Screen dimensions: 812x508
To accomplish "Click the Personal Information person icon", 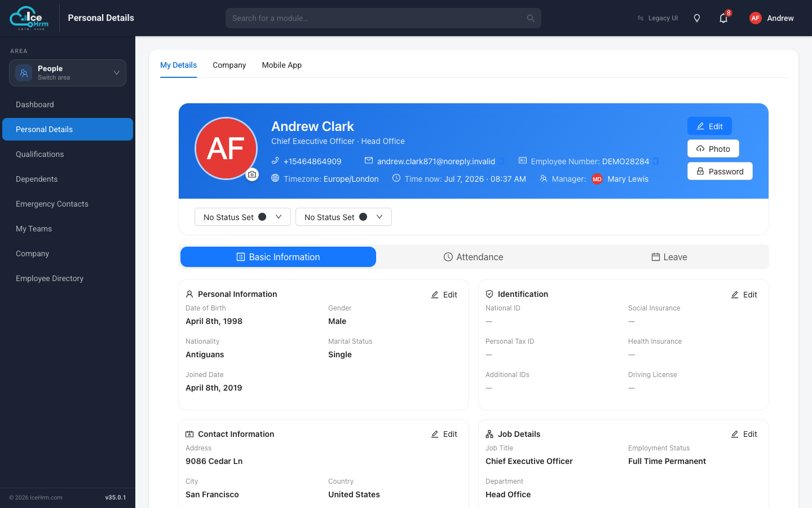I will [x=189, y=294].
